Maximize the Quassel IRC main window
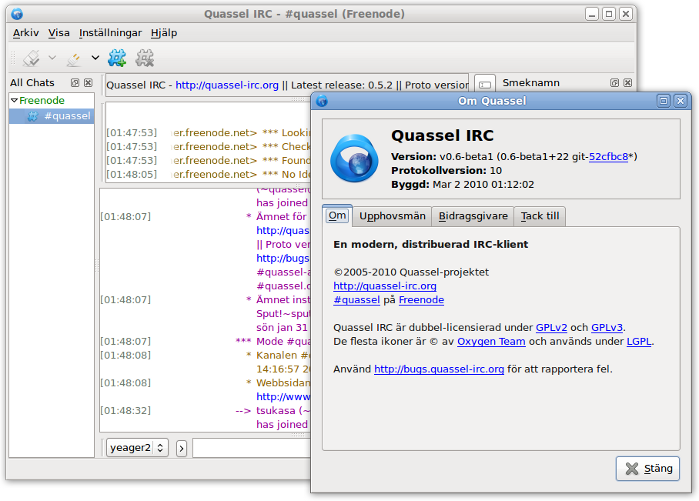699x501 pixels. pyautogui.click(x=609, y=14)
